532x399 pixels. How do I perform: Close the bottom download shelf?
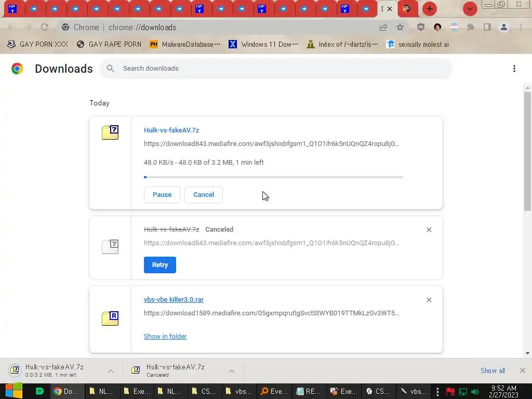[x=523, y=370]
